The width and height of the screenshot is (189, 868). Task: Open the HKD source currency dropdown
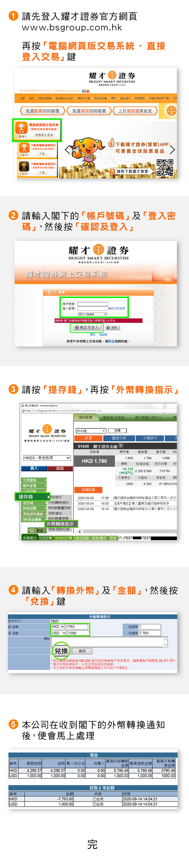pyautogui.click(x=58, y=626)
